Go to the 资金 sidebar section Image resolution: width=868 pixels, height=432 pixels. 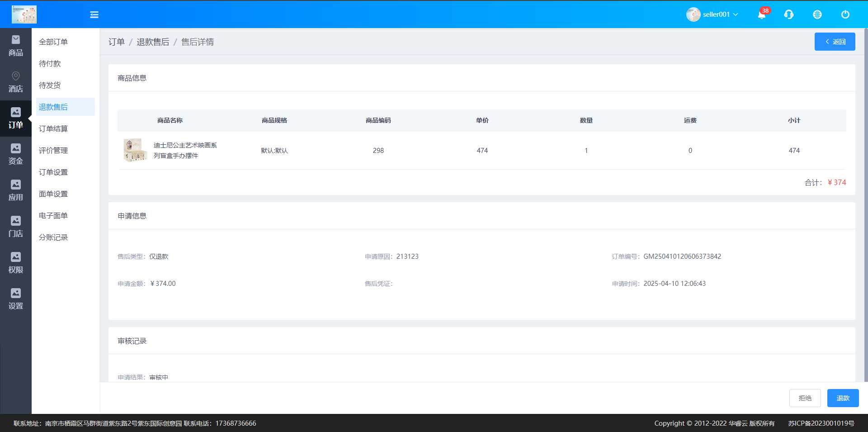(16, 155)
